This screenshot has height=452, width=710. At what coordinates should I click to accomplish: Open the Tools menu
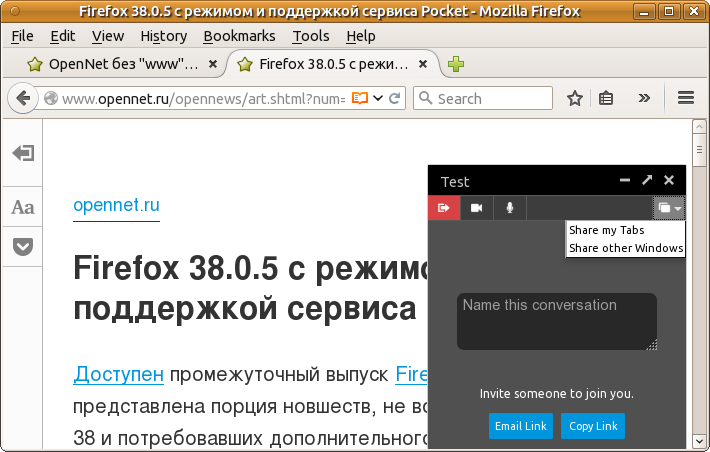pyautogui.click(x=311, y=36)
